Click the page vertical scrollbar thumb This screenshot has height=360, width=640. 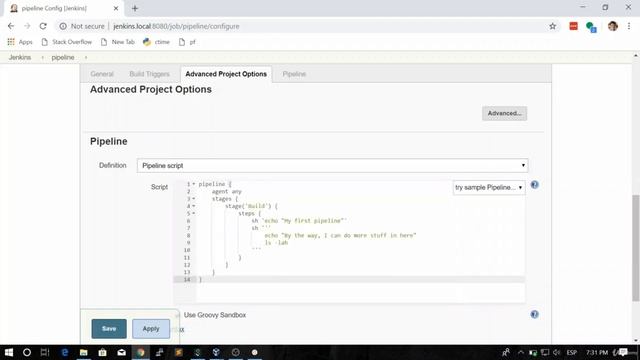click(x=636, y=248)
